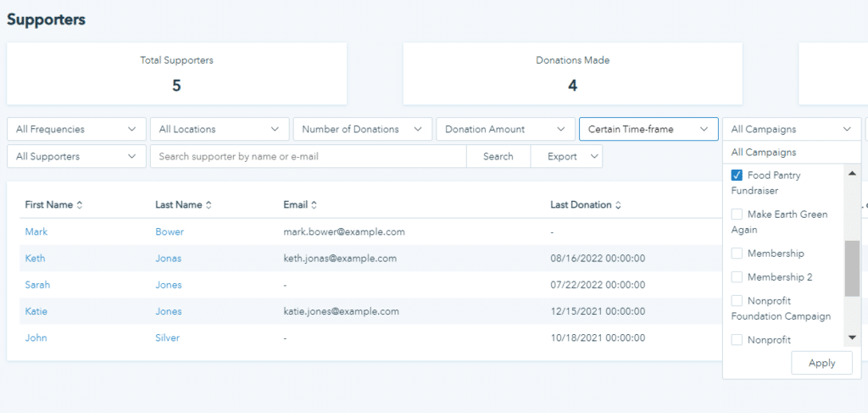This screenshot has height=413, width=868.
Task: Open Bower last name link
Action: [170, 232]
